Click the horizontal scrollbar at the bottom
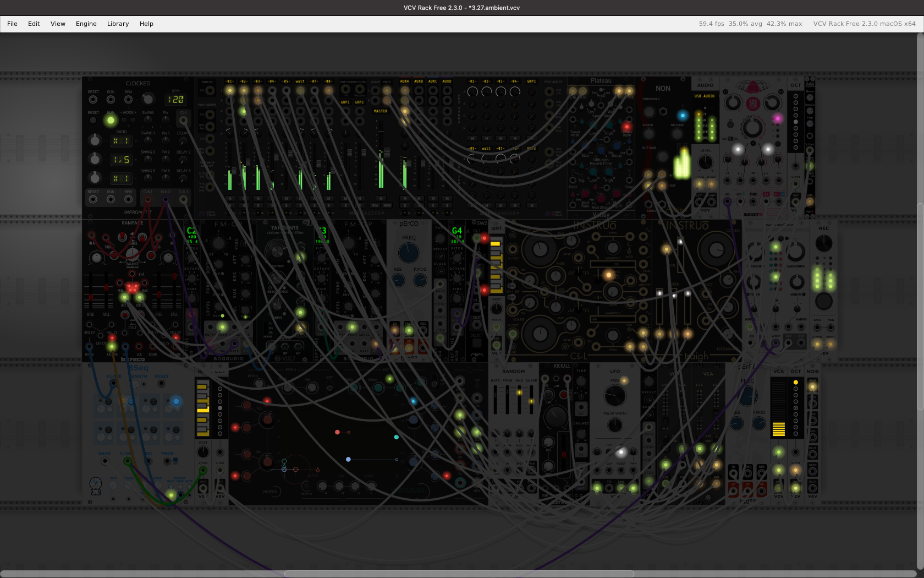The height and width of the screenshot is (578, 924). pyautogui.click(x=459, y=574)
